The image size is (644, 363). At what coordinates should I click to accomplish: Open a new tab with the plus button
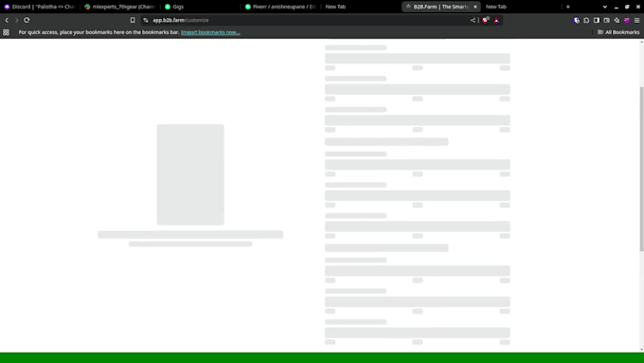tap(568, 7)
